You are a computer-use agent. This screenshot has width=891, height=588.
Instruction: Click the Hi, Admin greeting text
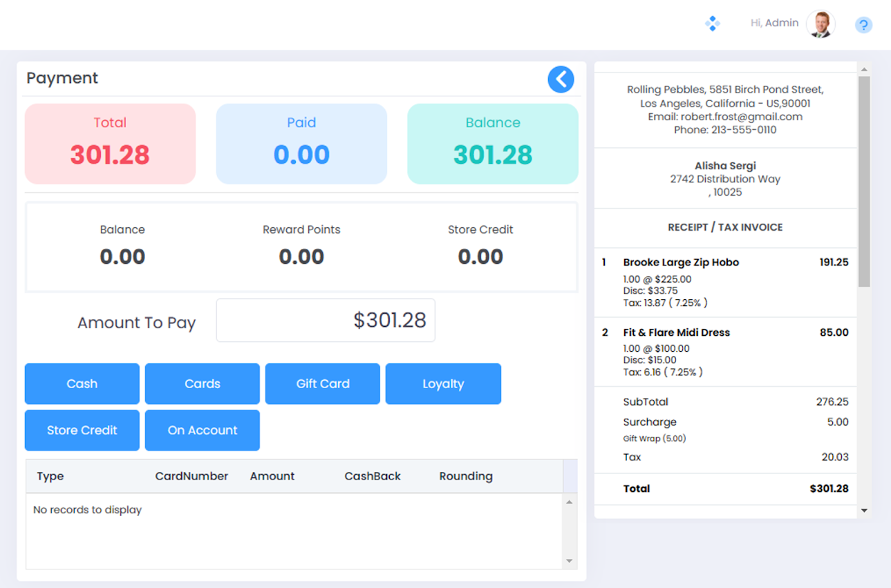point(774,23)
